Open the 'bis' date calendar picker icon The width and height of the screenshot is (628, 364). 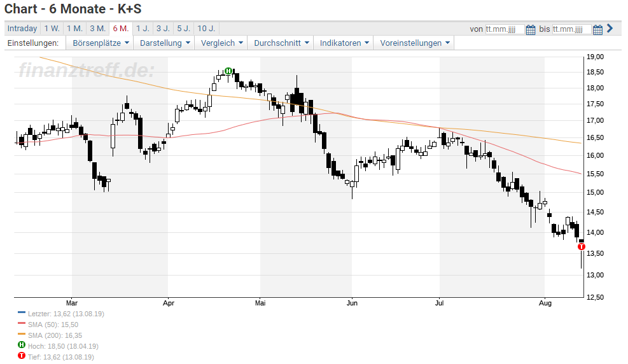597,30
